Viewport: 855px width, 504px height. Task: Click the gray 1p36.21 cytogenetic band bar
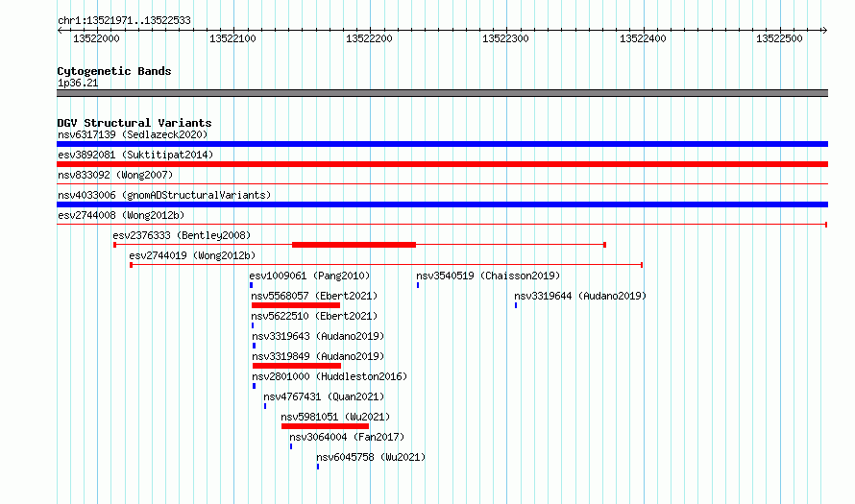click(x=442, y=93)
